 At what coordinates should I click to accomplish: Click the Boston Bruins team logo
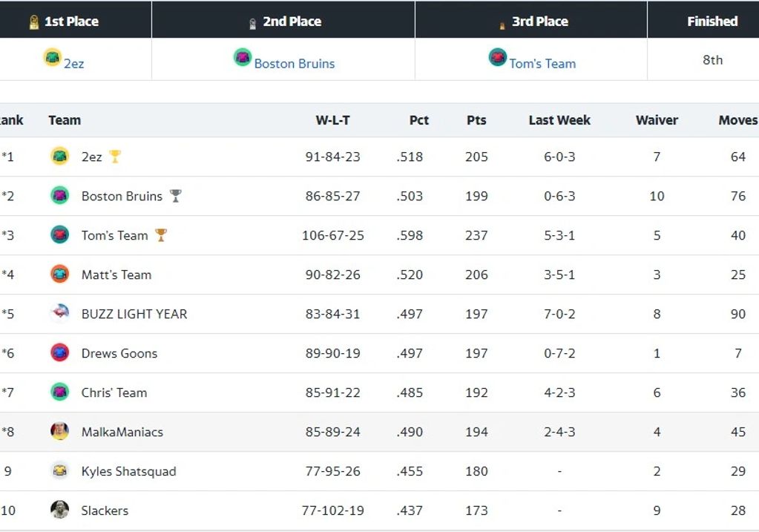point(59,196)
